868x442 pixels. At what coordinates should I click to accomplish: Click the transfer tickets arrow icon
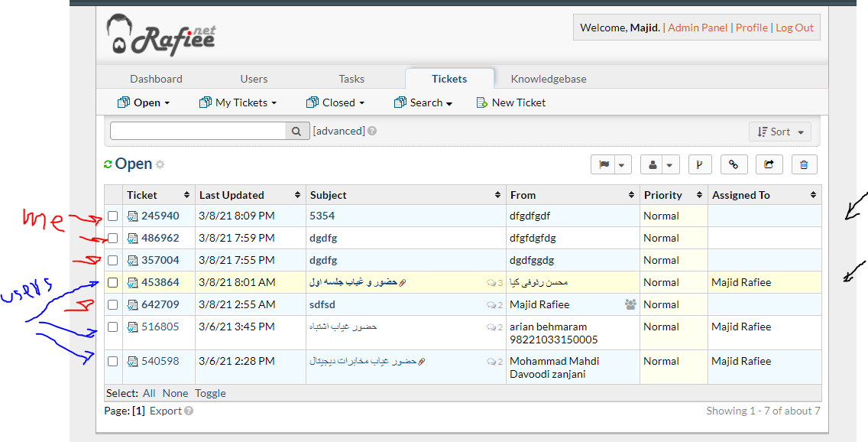point(769,164)
